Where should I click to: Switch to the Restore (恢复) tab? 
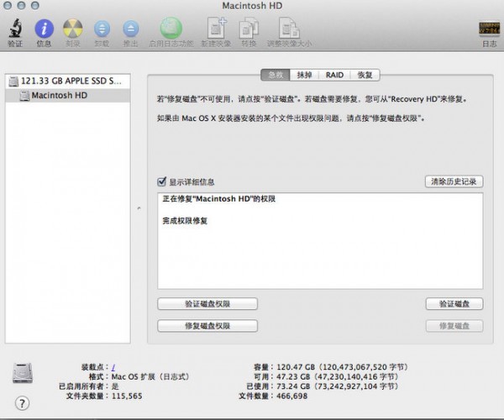(x=365, y=75)
